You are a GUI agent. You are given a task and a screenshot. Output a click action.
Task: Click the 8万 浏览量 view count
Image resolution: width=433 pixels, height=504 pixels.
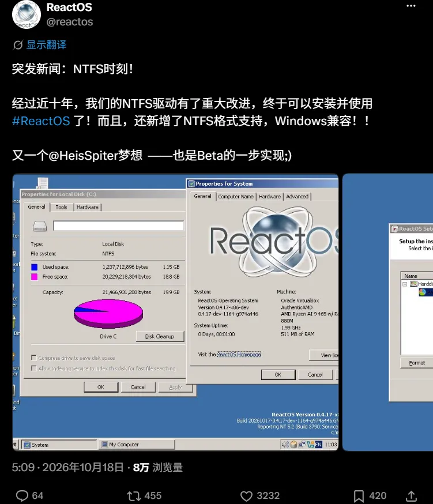(x=158, y=467)
